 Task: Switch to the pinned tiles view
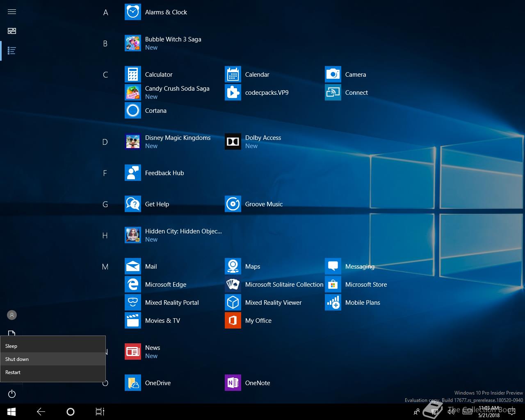tap(12, 31)
